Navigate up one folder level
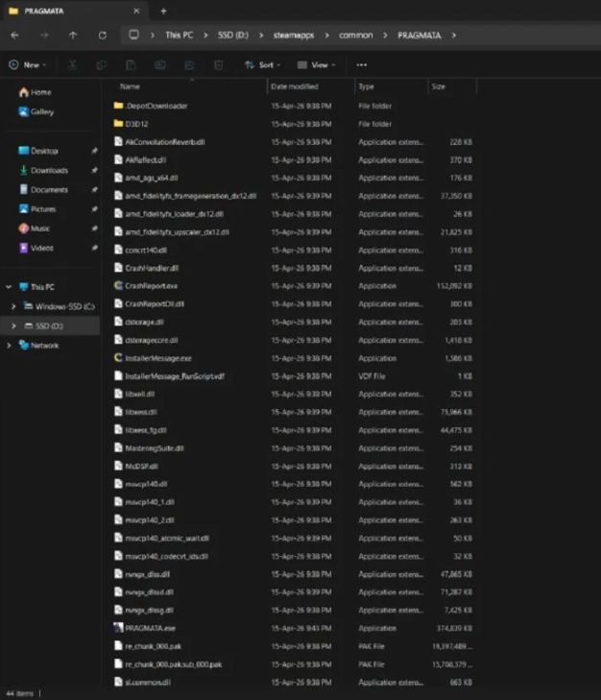 pos(73,36)
